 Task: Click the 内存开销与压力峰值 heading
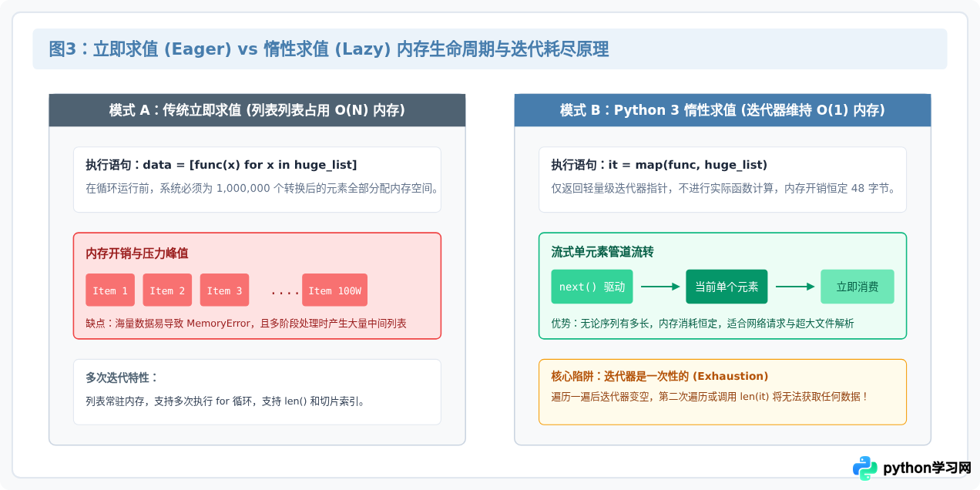(x=137, y=253)
